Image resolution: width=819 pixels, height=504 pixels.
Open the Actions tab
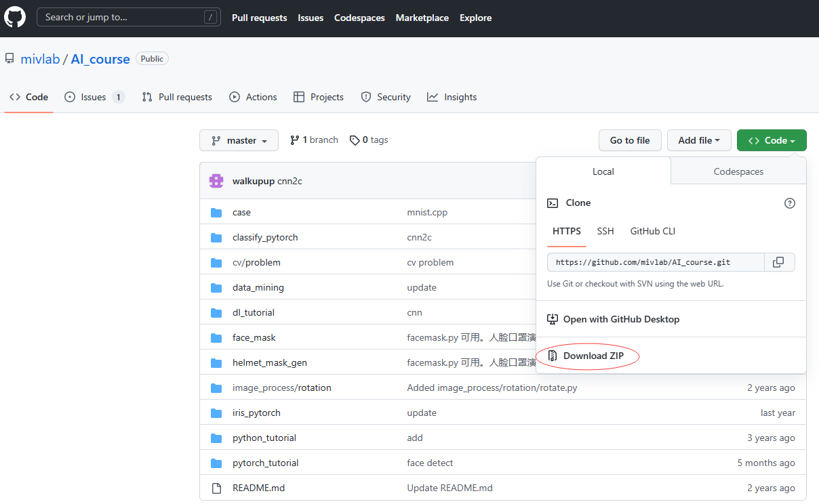(253, 98)
